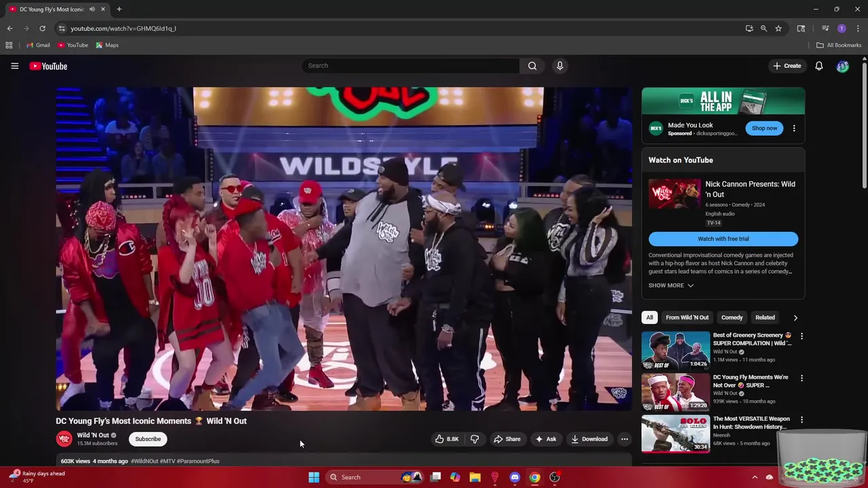Image resolution: width=868 pixels, height=488 pixels.
Task: Go back in browser history
Action: [9, 28]
